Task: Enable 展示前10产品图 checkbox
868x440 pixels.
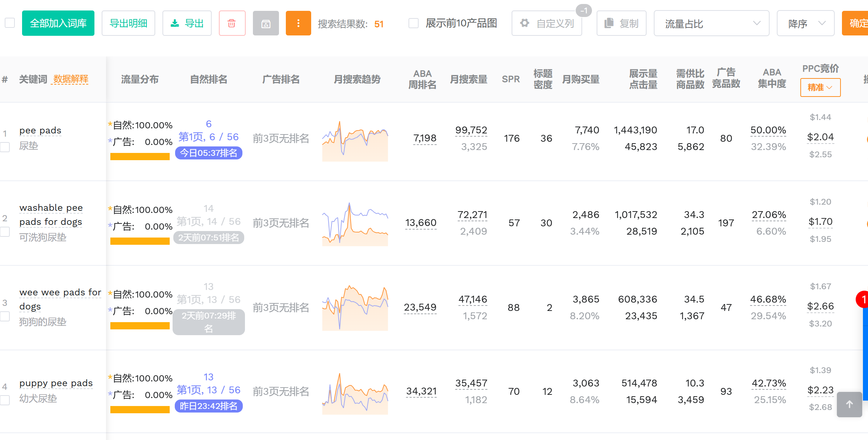Action: (413, 24)
